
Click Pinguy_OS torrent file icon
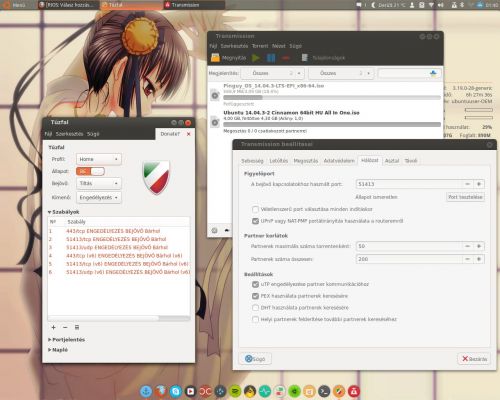pos(215,96)
